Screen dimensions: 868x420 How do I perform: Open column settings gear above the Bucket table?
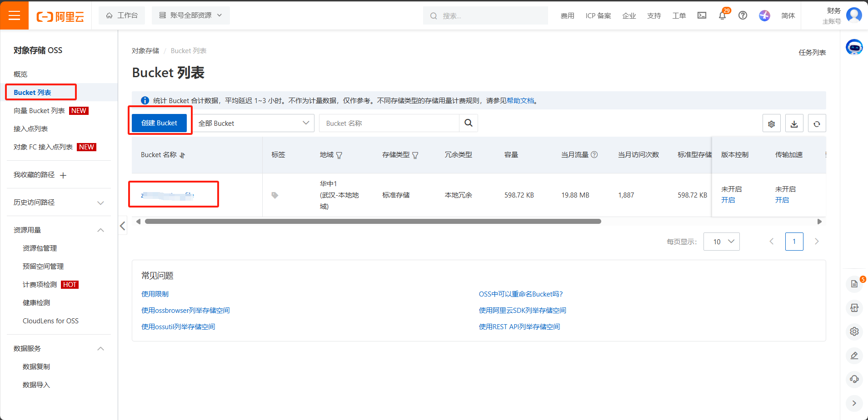pyautogui.click(x=771, y=123)
